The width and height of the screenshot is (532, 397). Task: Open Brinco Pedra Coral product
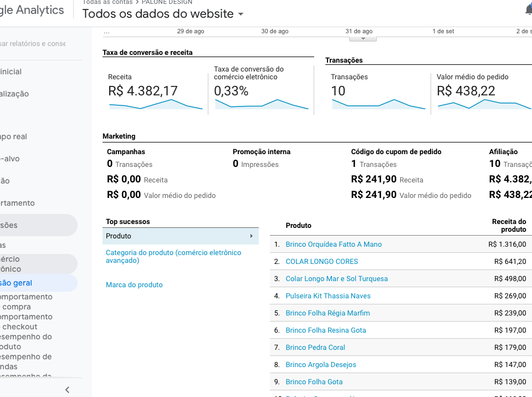click(315, 348)
